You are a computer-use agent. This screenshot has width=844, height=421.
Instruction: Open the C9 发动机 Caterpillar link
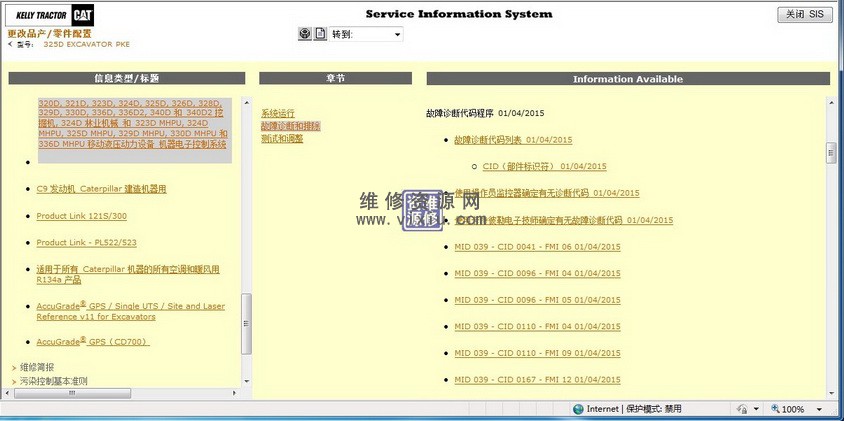click(101, 188)
